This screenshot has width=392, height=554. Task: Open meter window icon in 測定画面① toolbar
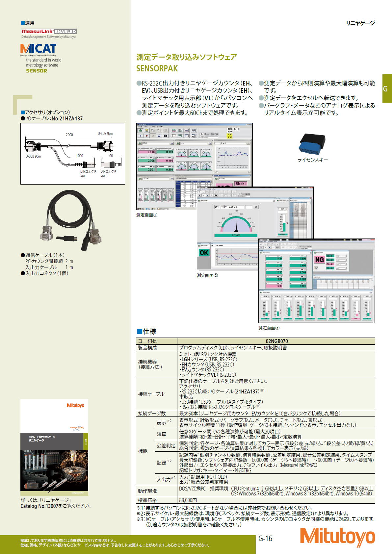click(174, 136)
